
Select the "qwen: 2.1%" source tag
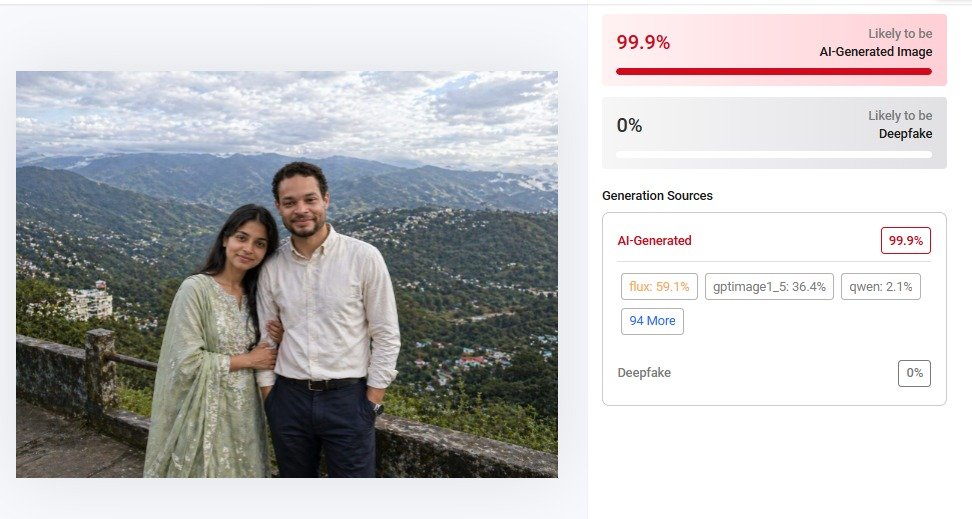880,287
